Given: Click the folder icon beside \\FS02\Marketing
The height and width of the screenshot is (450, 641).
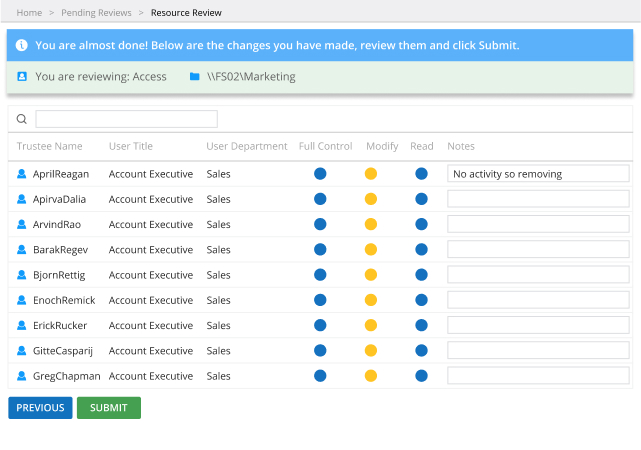Looking at the screenshot, I should [x=195, y=76].
